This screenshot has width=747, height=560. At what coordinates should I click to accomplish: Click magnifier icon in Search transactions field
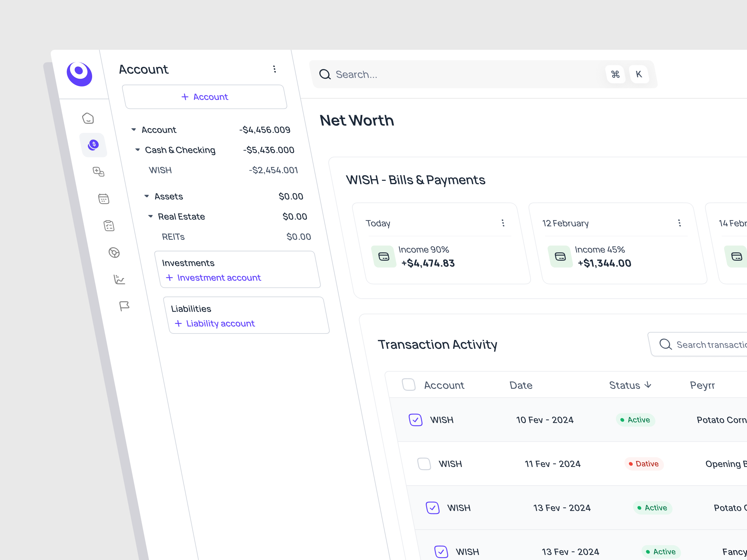pyautogui.click(x=666, y=344)
